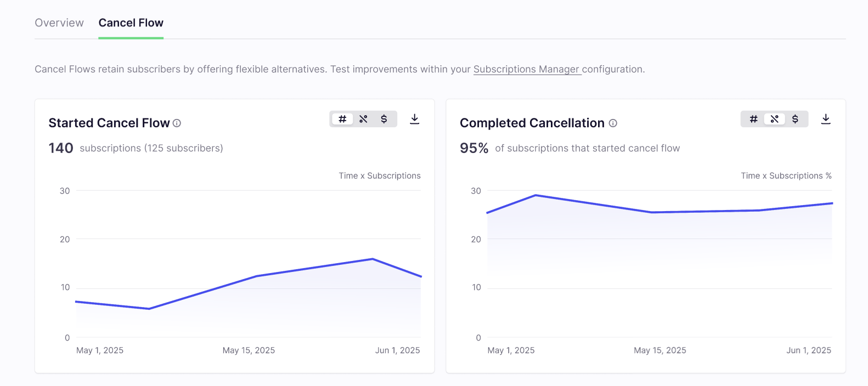Click the peak of Started Cancel Flow line
Screen dimensions: 868x386
(x=373, y=259)
